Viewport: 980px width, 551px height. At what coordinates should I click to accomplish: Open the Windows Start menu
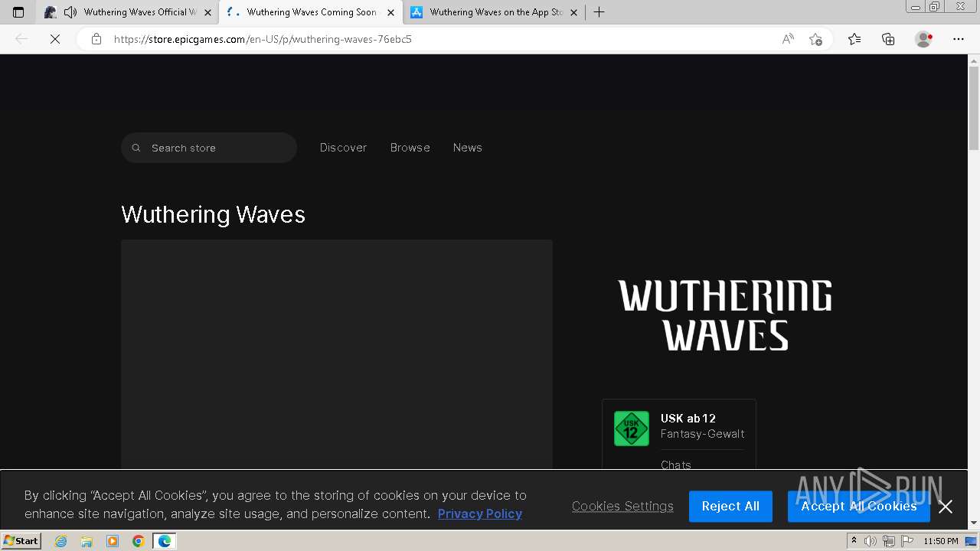pyautogui.click(x=21, y=541)
